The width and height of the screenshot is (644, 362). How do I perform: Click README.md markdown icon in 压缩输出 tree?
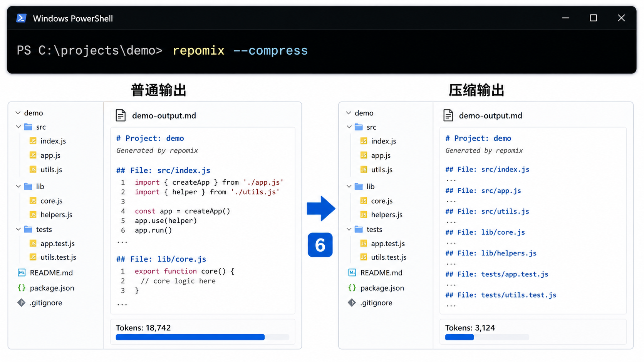[352, 273]
